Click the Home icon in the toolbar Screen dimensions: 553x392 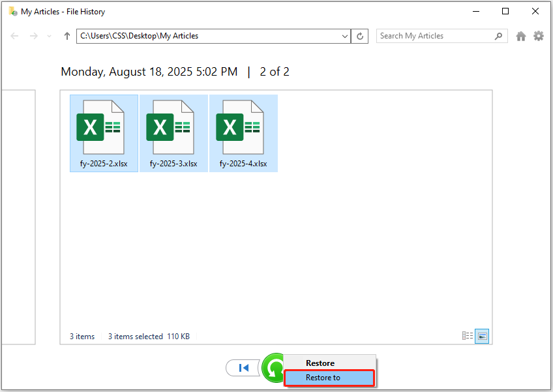pyautogui.click(x=520, y=36)
